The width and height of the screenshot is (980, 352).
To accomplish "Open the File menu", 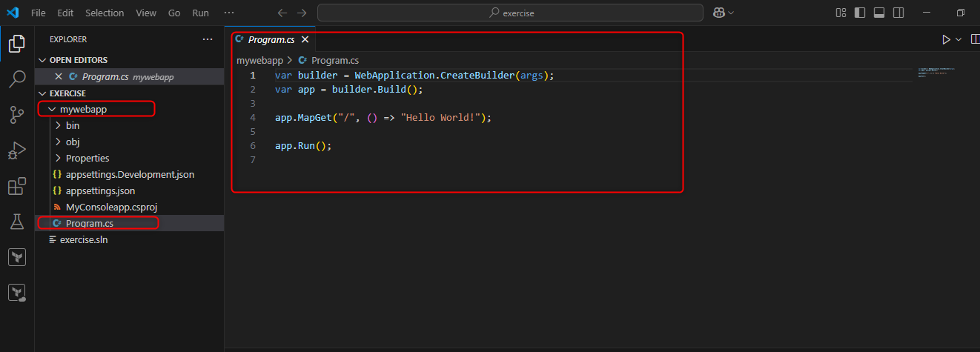I will 39,13.
